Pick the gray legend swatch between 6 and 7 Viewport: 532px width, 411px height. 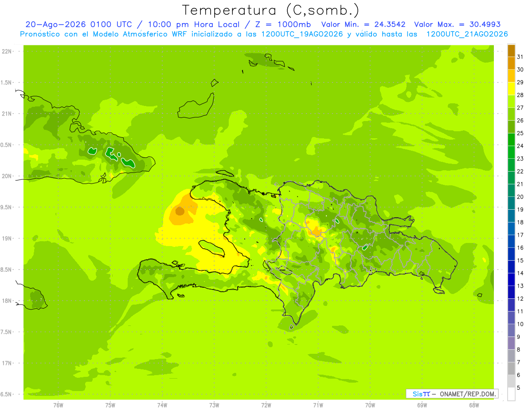(511, 368)
